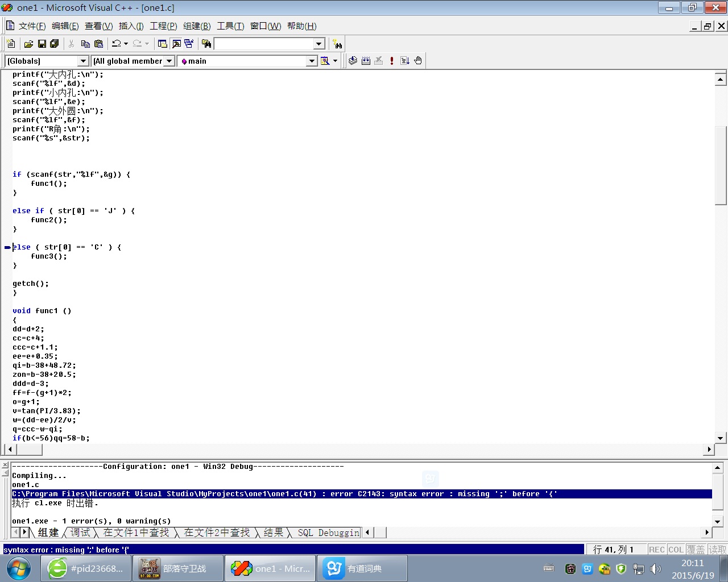Click the Copy icon
This screenshot has height=582, width=728.
pos(85,44)
